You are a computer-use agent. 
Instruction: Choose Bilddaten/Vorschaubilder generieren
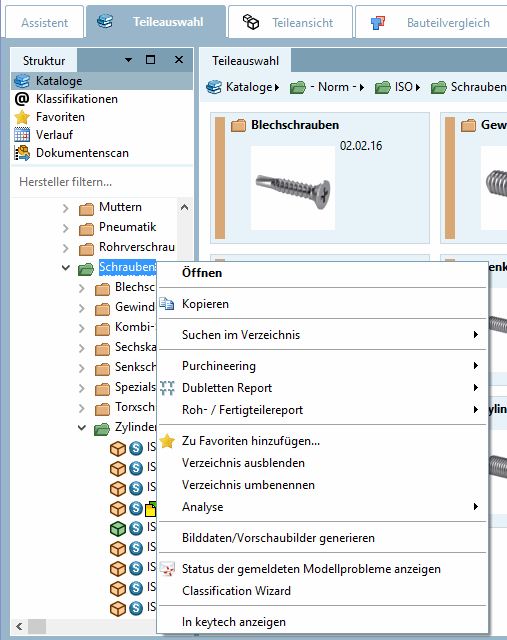[322, 538]
